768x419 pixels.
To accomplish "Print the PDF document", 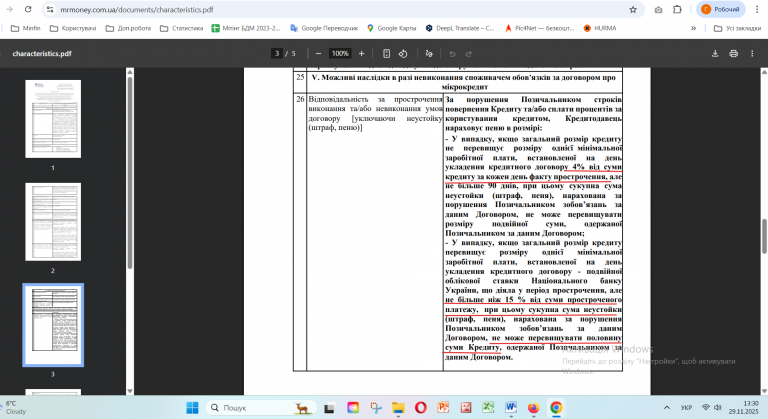I will [733, 53].
